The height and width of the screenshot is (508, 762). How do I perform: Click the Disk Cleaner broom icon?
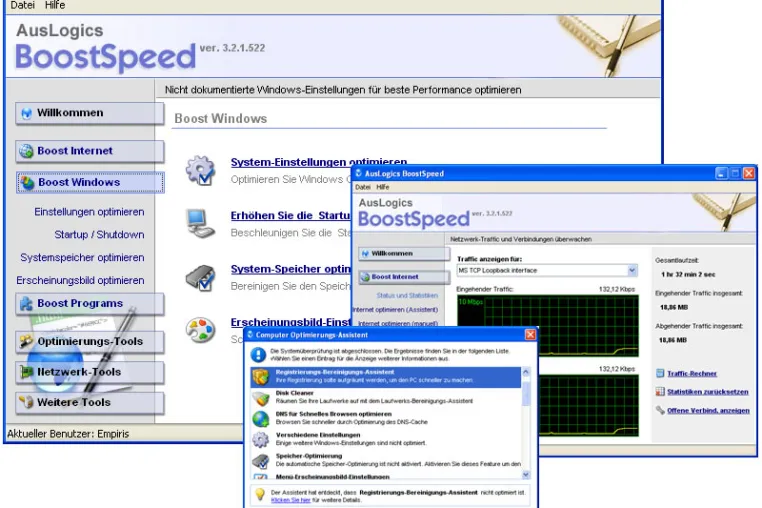[260, 398]
